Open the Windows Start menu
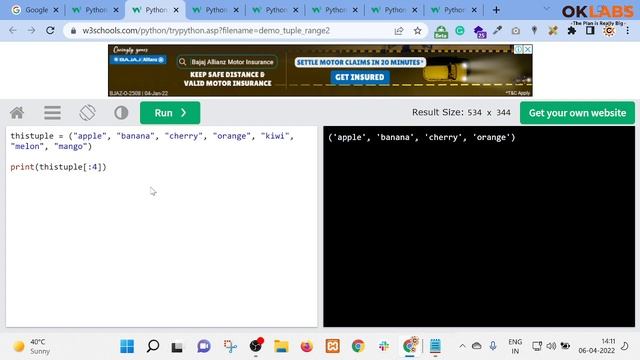Screen dimensions: 640x360 click(127, 346)
